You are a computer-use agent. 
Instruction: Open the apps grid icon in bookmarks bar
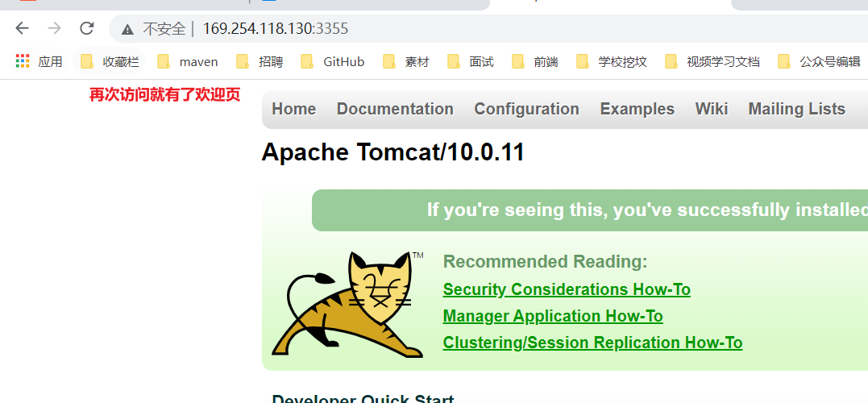22,61
